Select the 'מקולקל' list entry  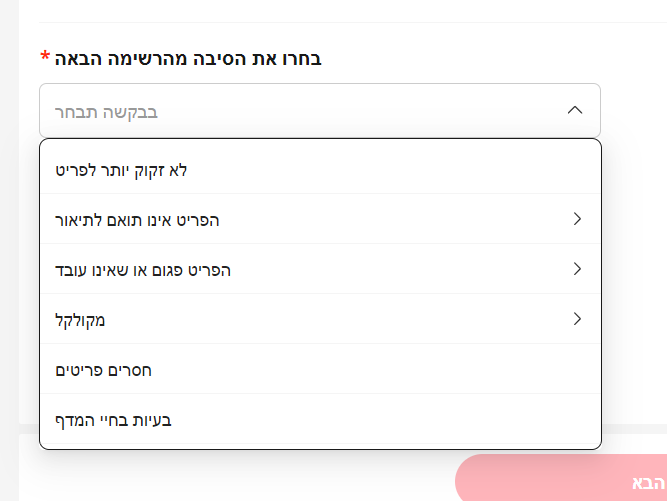80,320
